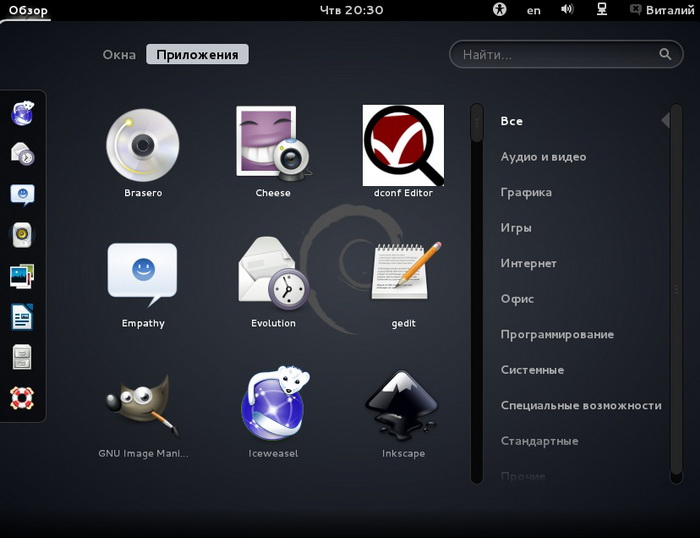
Task: Click the application grid scrollbar
Action: point(477,293)
